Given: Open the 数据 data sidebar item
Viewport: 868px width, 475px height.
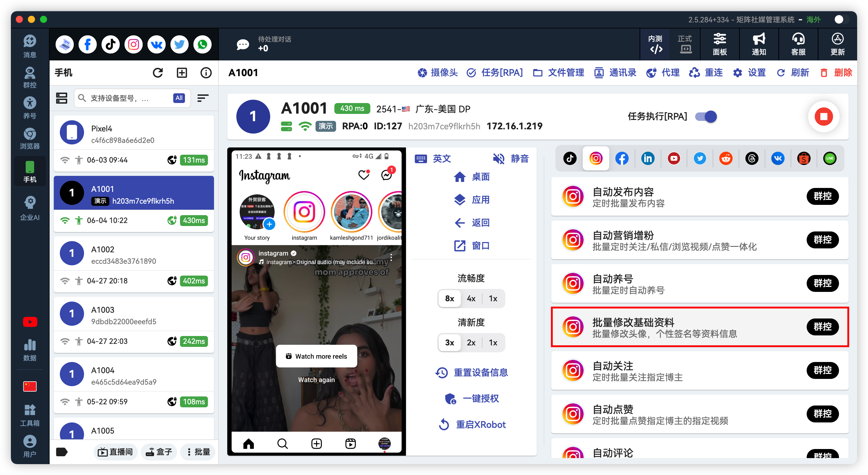Looking at the screenshot, I should click(x=30, y=350).
